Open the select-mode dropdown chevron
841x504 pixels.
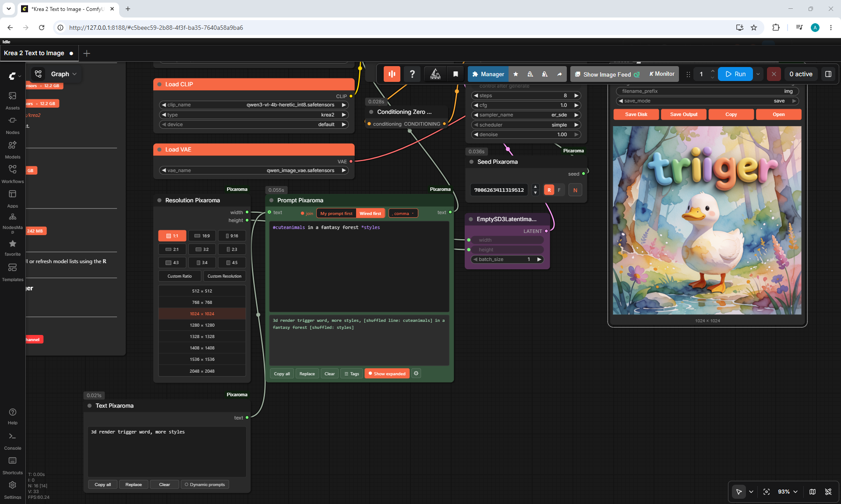tap(751, 492)
